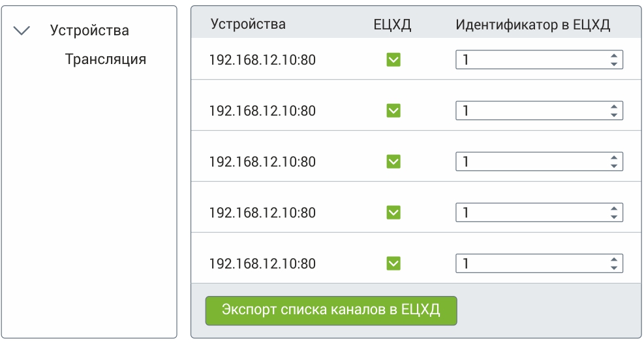Increase identifier with up arrow, first row
644x343 pixels.
[613, 56]
